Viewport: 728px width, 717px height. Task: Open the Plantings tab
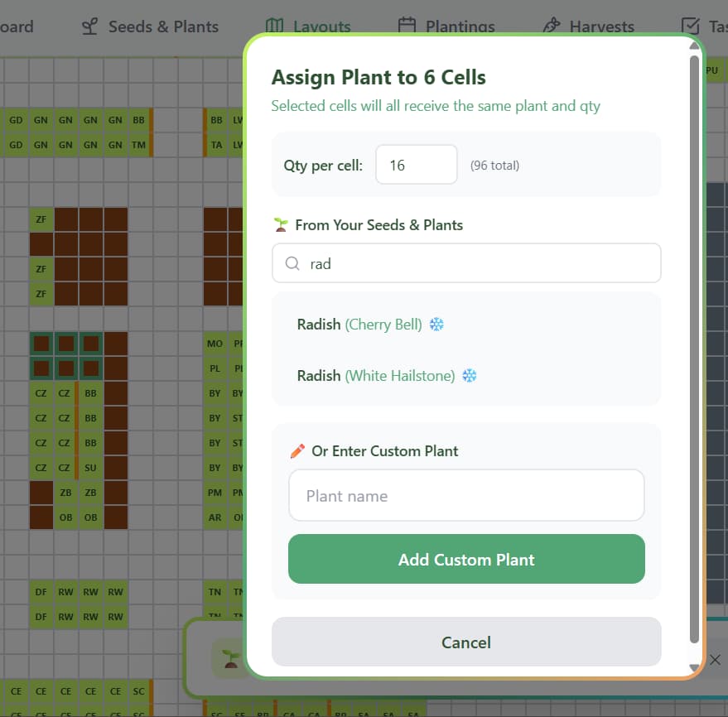[446, 26]
